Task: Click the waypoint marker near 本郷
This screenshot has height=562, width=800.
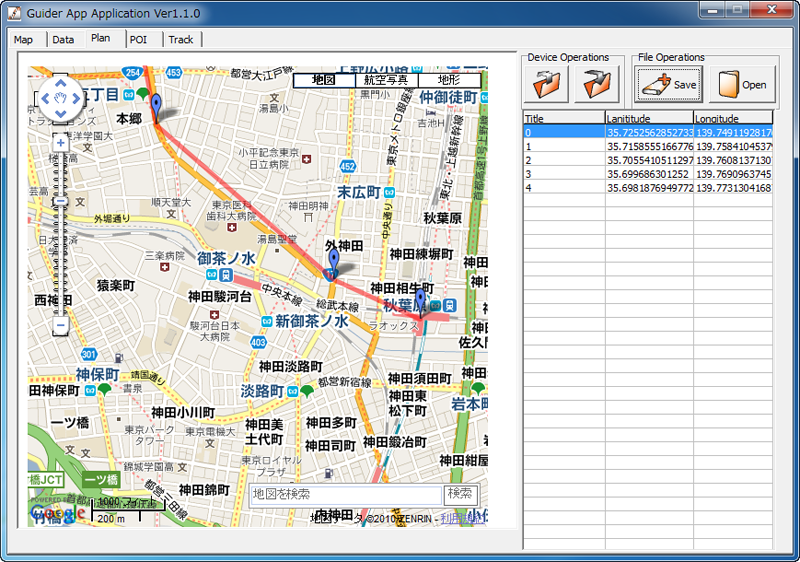Action: click(x=156, y=105)
